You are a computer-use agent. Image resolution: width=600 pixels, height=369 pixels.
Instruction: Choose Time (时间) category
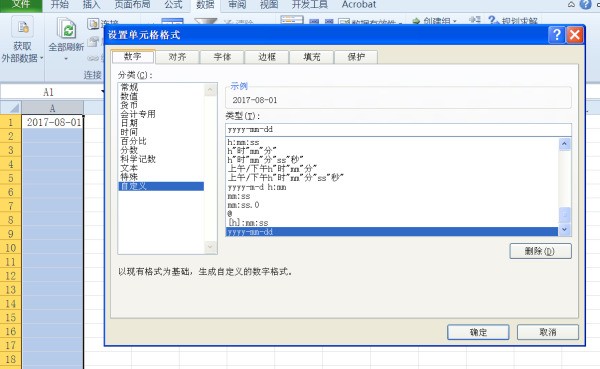point(129,132)
